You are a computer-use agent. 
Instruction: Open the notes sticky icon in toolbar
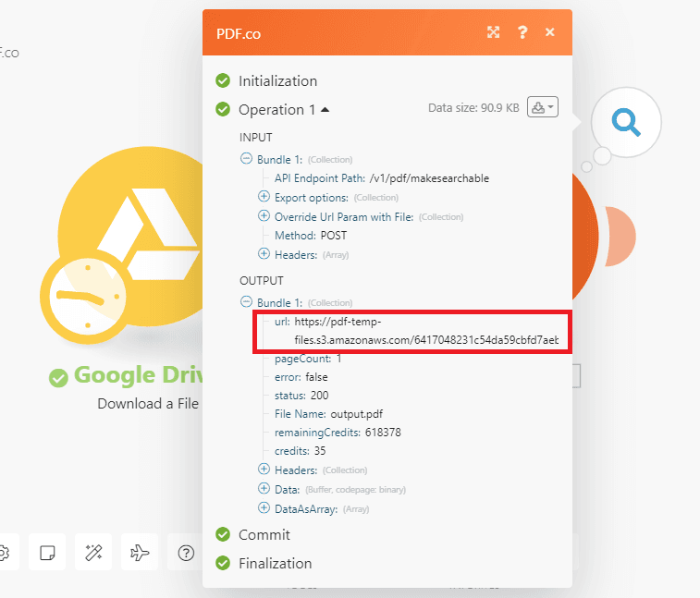(46, 553)
